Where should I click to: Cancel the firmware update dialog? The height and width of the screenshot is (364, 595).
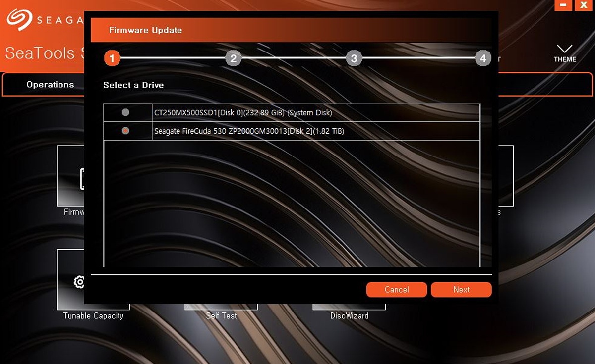pos(397,290)
